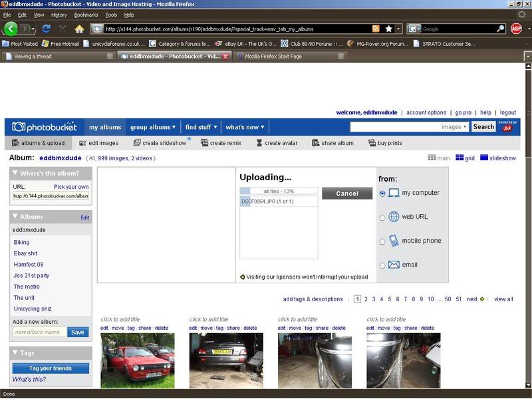This screenshot has height=399, width=532.
Task: Open the Adblock Plus ABP icon
Action: coord(516,29)
